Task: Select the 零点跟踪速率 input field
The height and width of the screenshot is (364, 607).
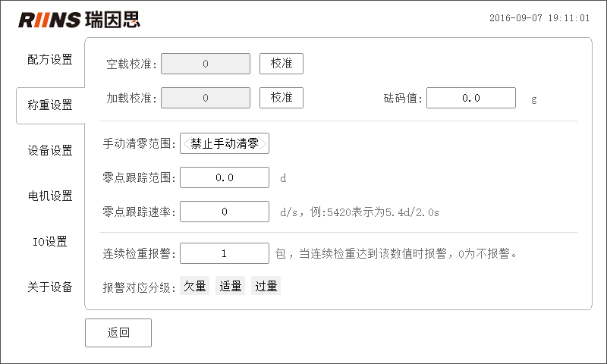Action: (225, 212)
